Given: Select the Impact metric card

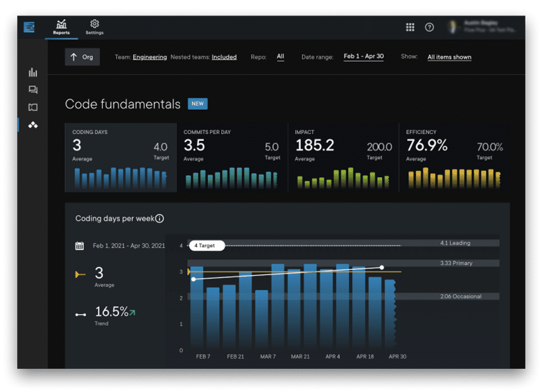Looking at the screenshot, I should tap(343, 158).
